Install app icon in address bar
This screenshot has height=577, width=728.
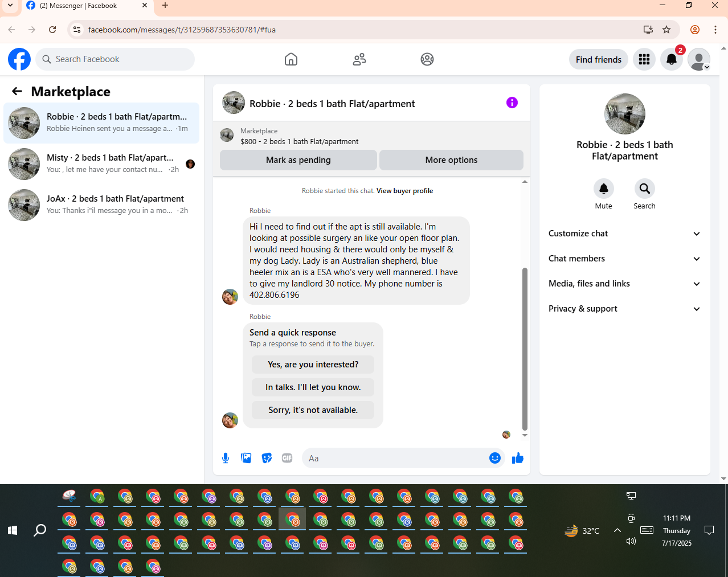coord(648,30)
